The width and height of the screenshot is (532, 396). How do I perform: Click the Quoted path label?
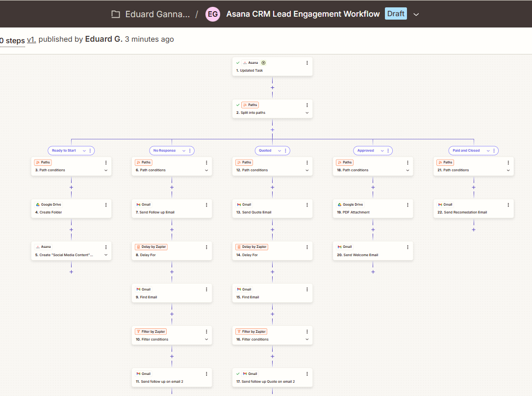(x=265, y=151)
